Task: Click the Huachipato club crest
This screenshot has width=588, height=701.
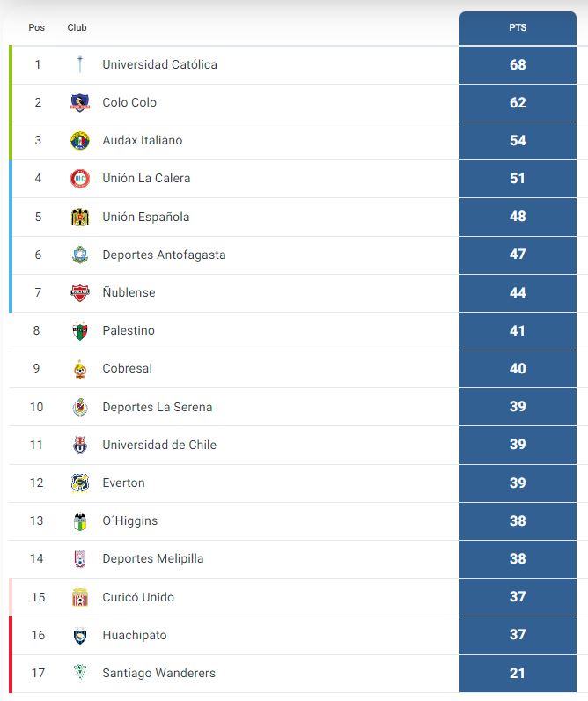Action: click(x=80, y=635)
